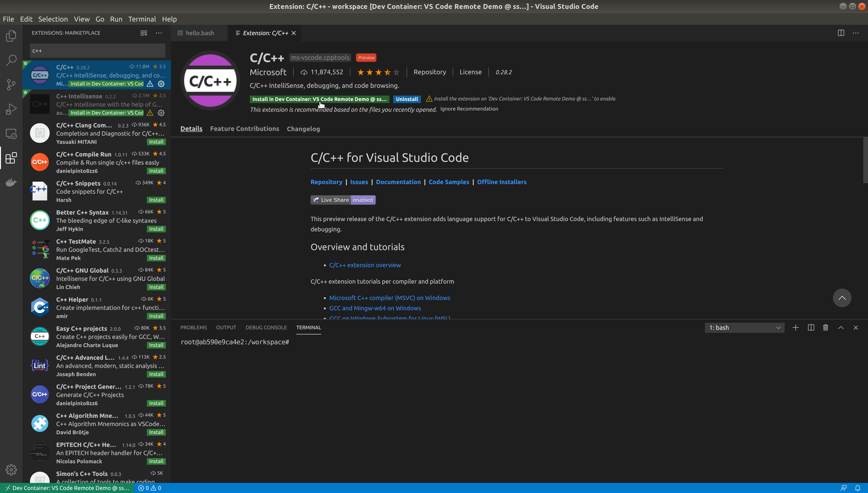868x493 pixels.
Task: Open the Manage gear at activity bar bottom
Action: [x=11, y=470]
